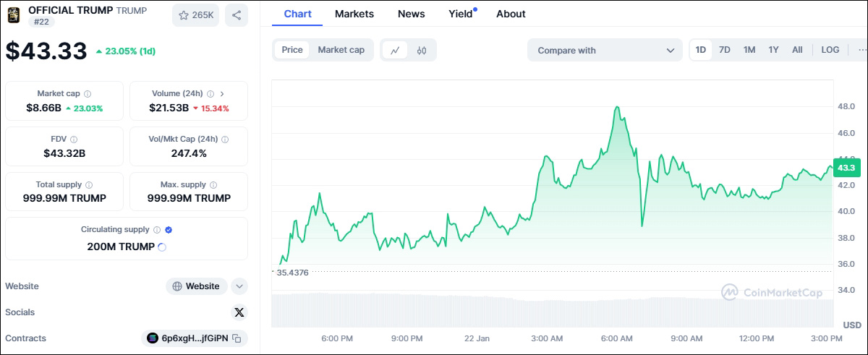Open the official Website link
The height and width of the screenshot is (355, 868).
point(196,286)
